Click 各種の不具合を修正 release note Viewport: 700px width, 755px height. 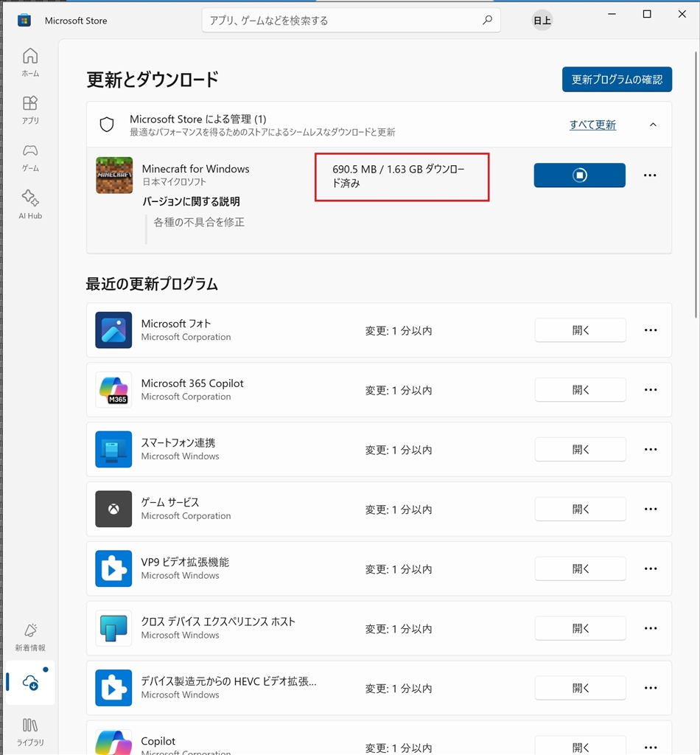click(199, 222)
